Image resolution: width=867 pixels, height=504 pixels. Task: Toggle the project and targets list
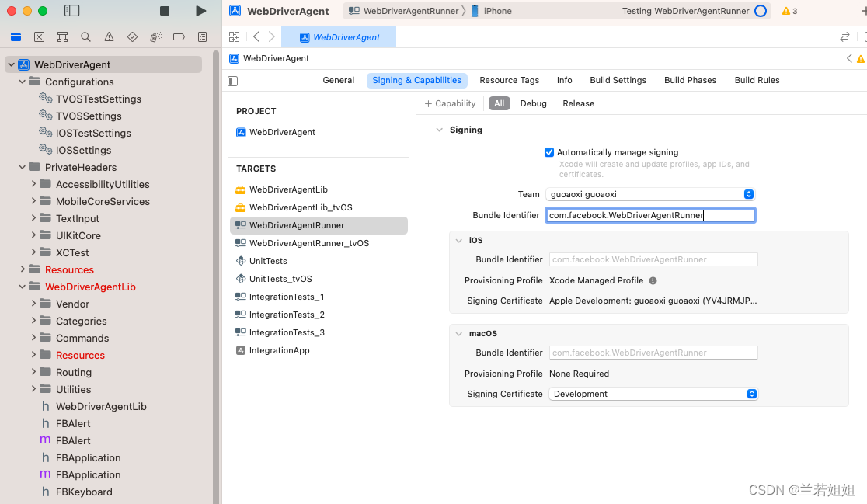[233, 82]
